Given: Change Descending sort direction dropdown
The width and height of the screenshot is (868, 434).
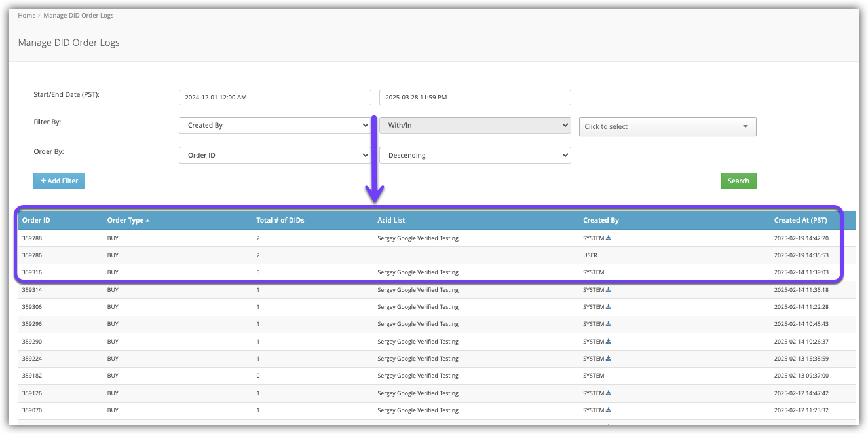Looking at the screenshot, I should click(x=475, y=155).
